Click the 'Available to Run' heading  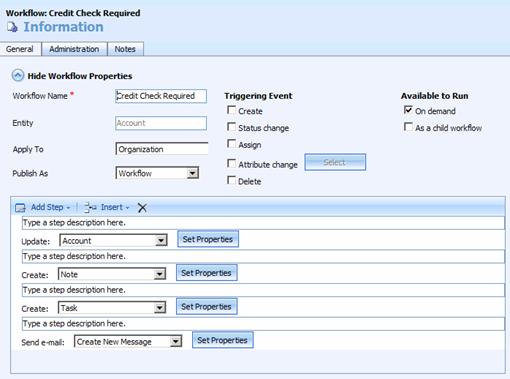coord(435,96)
